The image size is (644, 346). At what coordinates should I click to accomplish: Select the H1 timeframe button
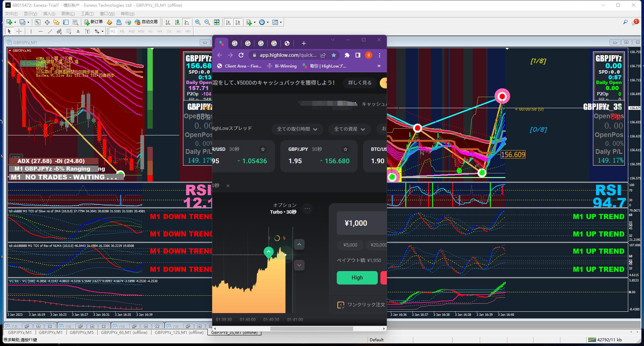[x=150, y=32]
